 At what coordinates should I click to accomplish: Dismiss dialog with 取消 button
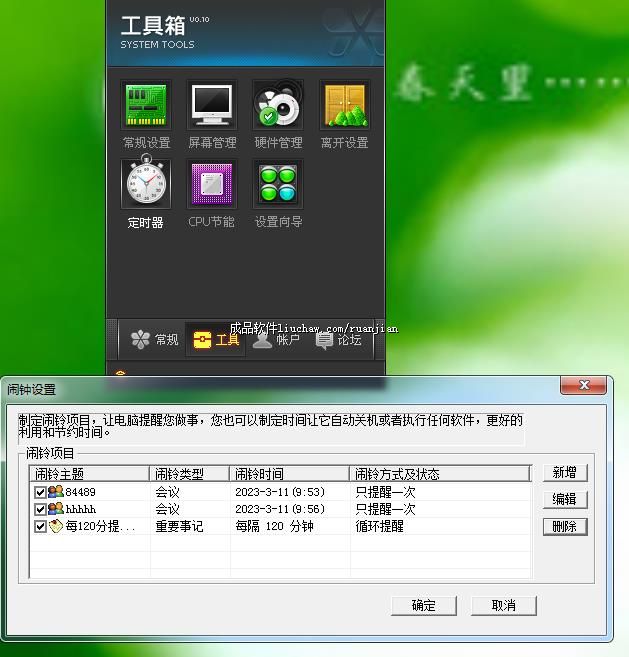coord(504,605)
